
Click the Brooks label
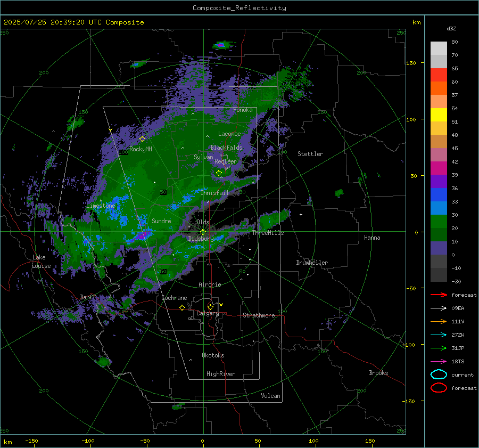[378, 373]
